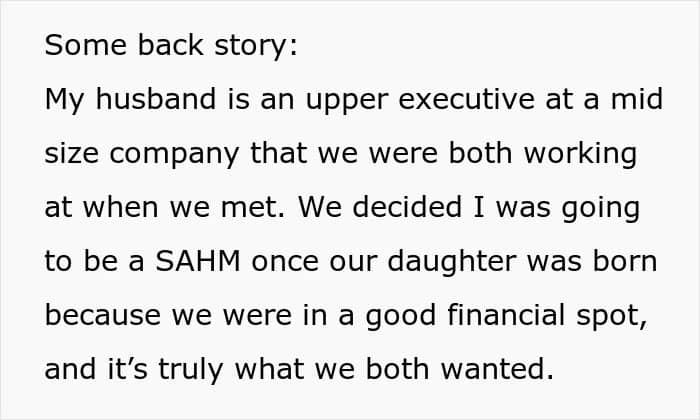Click the word 'company'
Viewport: 700px width, 420px height.
pyautogui.click(x=174, y=155)
